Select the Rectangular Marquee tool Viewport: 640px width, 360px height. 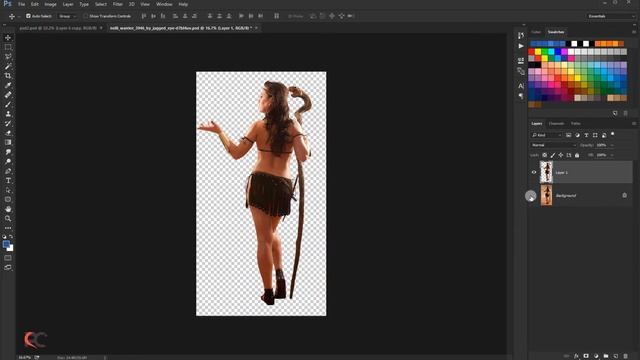click(x=8, y=47)
